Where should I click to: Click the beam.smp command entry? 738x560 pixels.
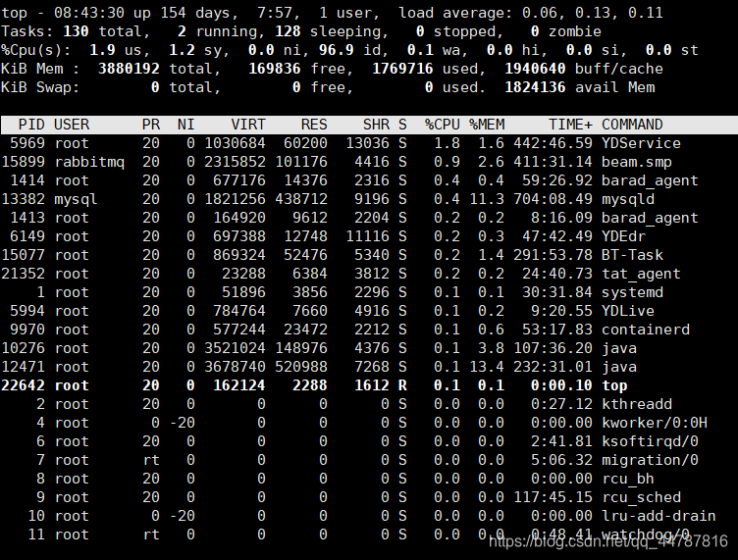pos(636,162)
